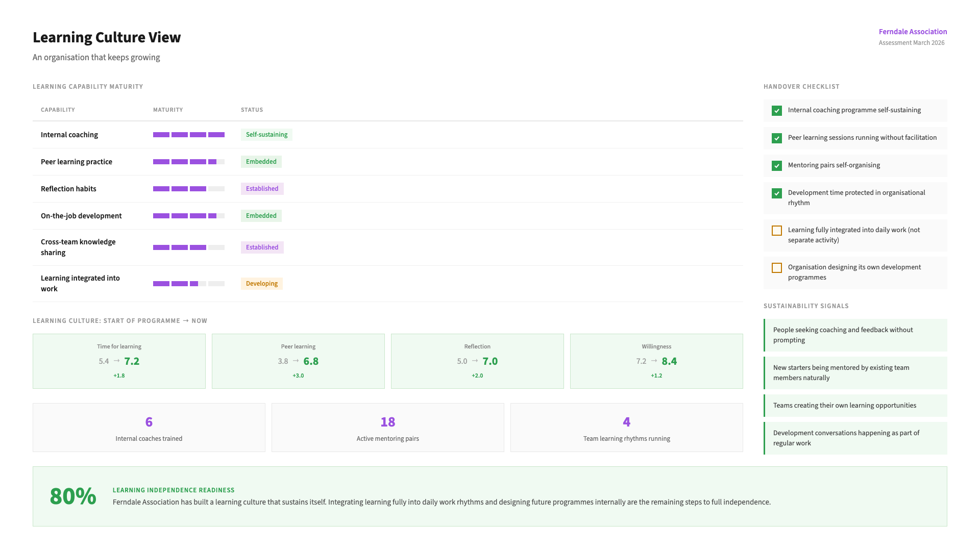Click the 80% readiness figure
Image resolution: width=980 pixels, height=551 pixels.
73,496
